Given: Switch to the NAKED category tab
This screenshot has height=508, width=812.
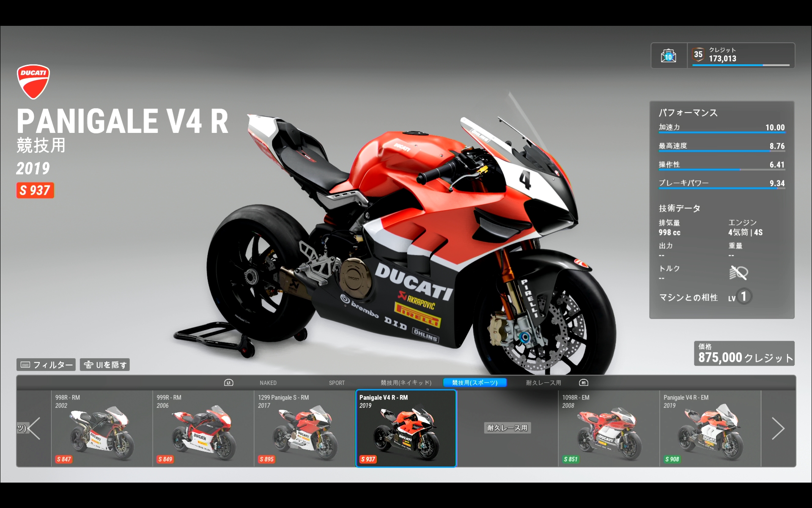Looking at the screenshot, I should click(268, 383).
